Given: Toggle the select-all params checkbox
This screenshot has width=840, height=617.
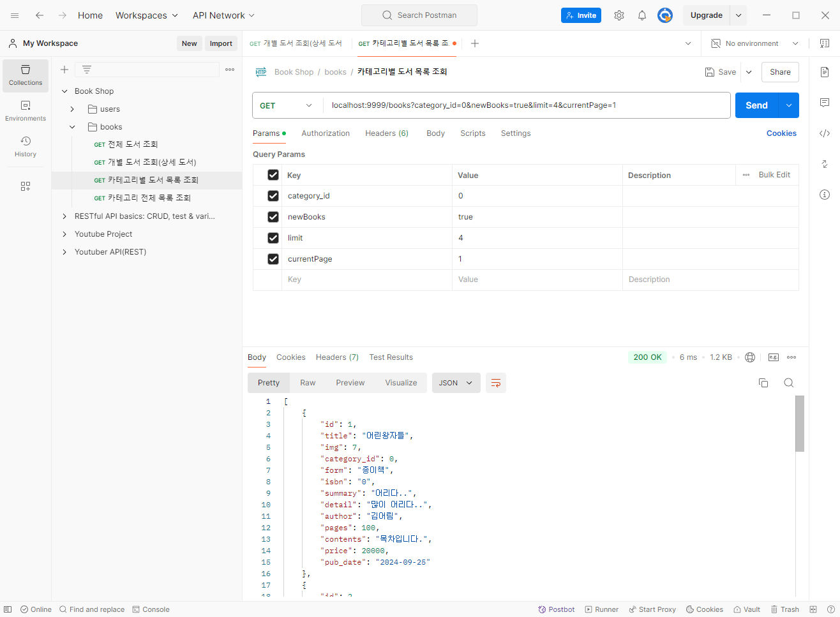Looking at the screenshot, I should tap(273, 175).
